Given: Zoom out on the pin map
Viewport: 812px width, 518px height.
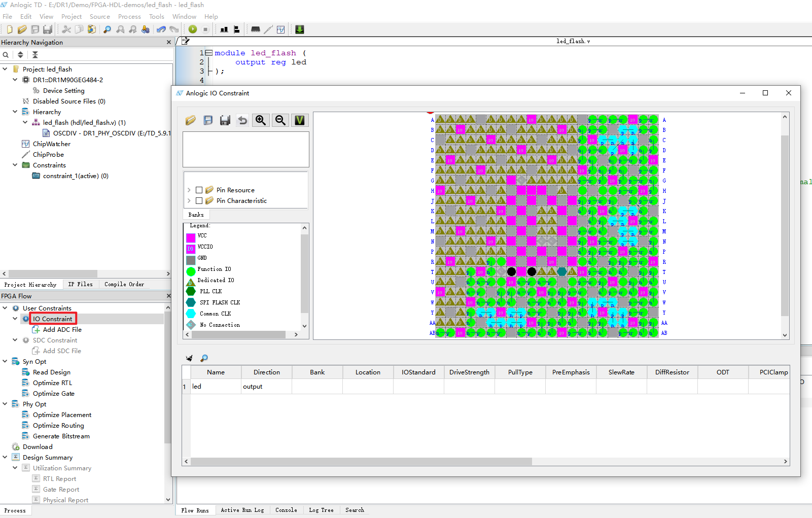Looking at the screenshot, I should 280,120.
